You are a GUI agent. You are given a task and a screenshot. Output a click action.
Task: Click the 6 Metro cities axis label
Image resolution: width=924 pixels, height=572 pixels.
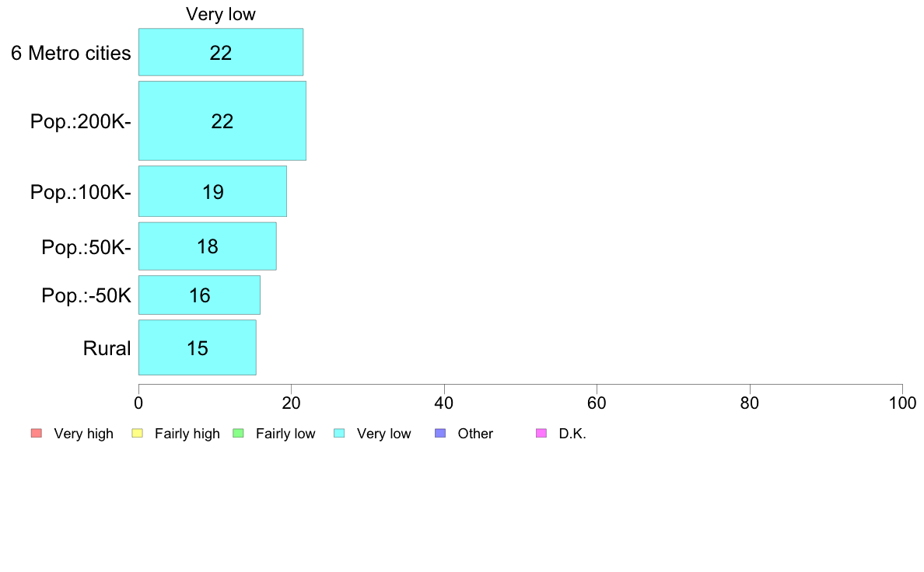(71, 53)
